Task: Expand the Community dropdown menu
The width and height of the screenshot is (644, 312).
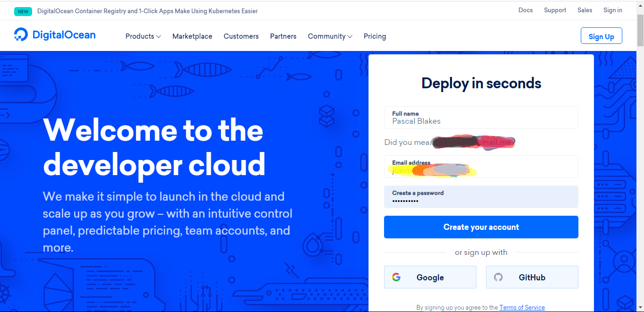Action: (330, 36)
